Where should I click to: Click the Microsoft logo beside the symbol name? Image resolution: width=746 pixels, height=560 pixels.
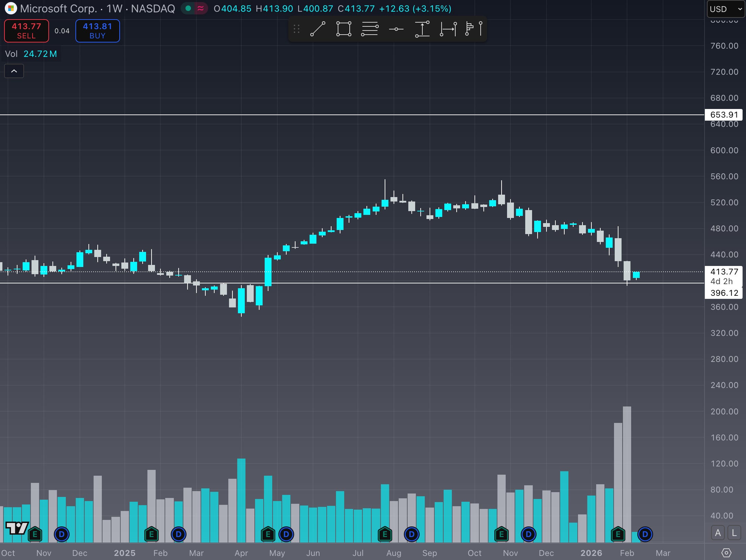[11, 9]
